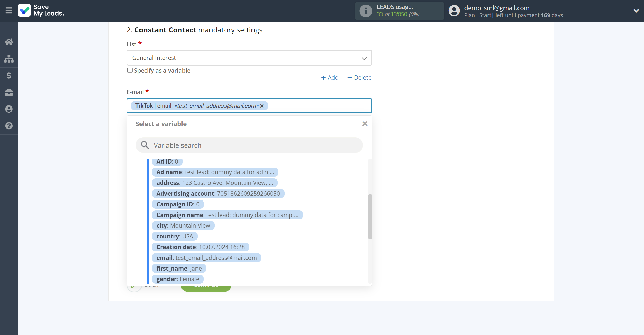
Task: Select the address variable
Action: [215, 183]
